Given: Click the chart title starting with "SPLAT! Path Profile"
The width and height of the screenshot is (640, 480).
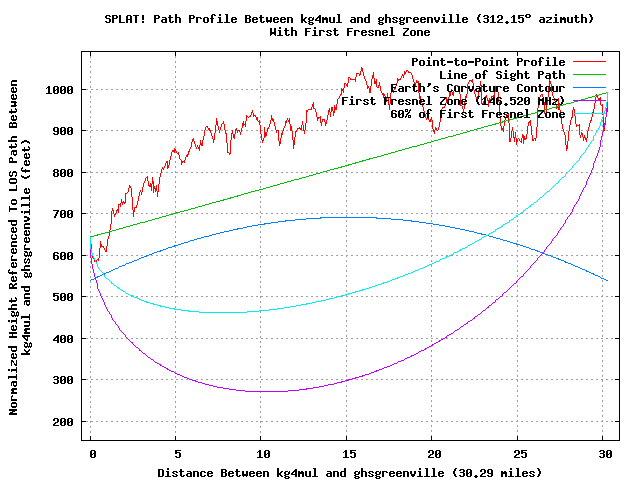Looking at the screenshot, I should tap(348, 19).
